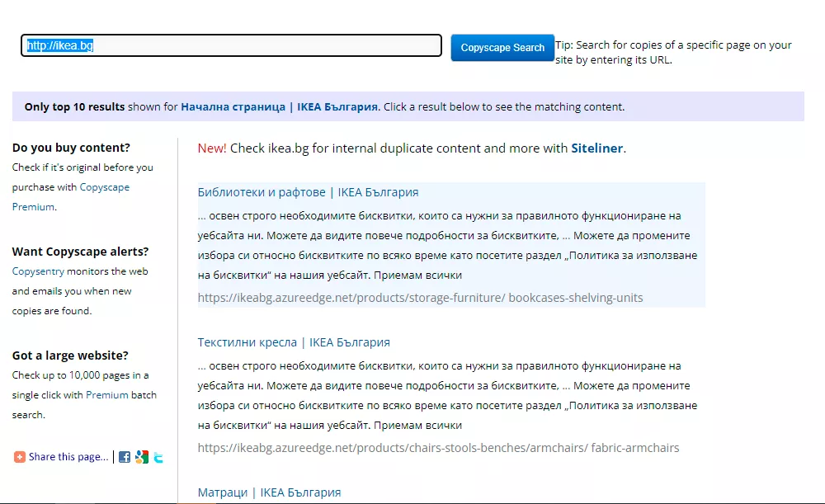Click the red New! label
This screenshot has height=504, width=825.
pyautogui.click(x=212, y=148)
